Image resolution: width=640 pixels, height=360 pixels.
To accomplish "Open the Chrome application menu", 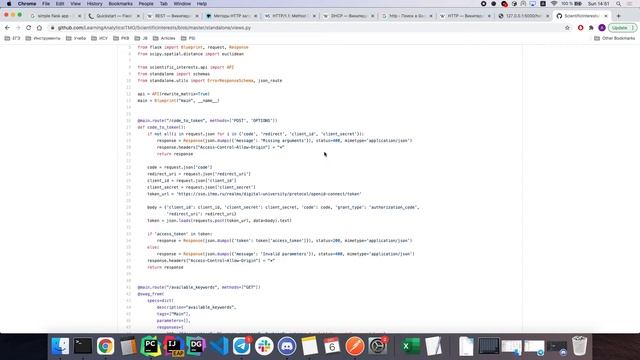I will [27, 4].
